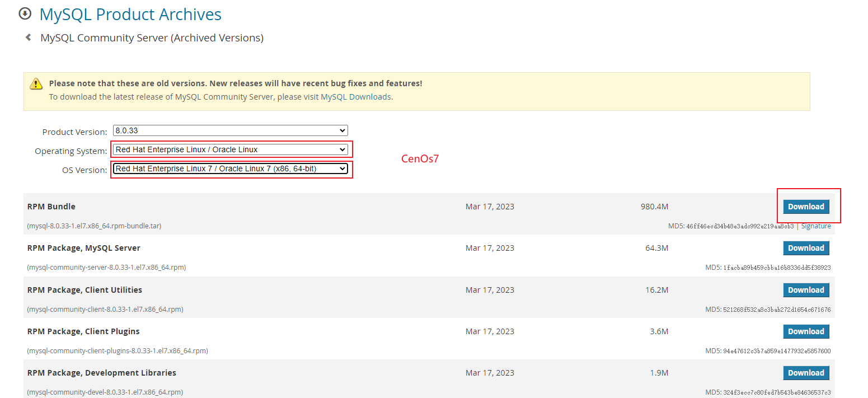Click the RPM Bundle row title

coord(51,207)
